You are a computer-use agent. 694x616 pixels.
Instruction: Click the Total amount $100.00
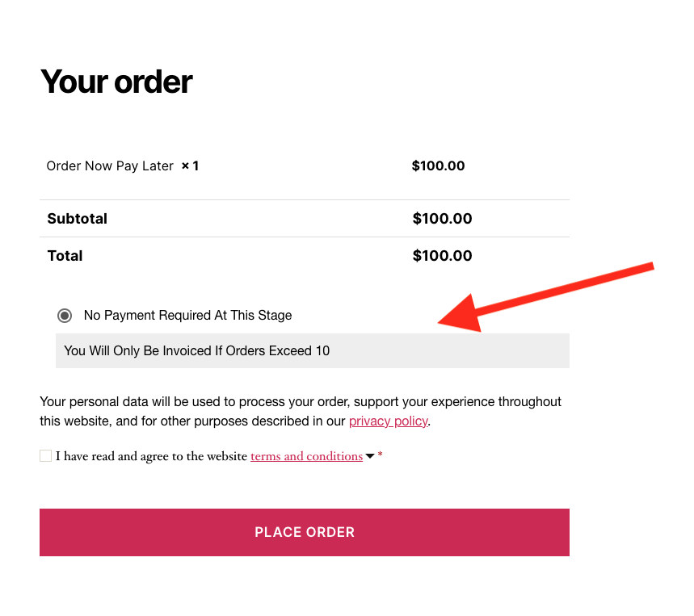tap(442, 256)
